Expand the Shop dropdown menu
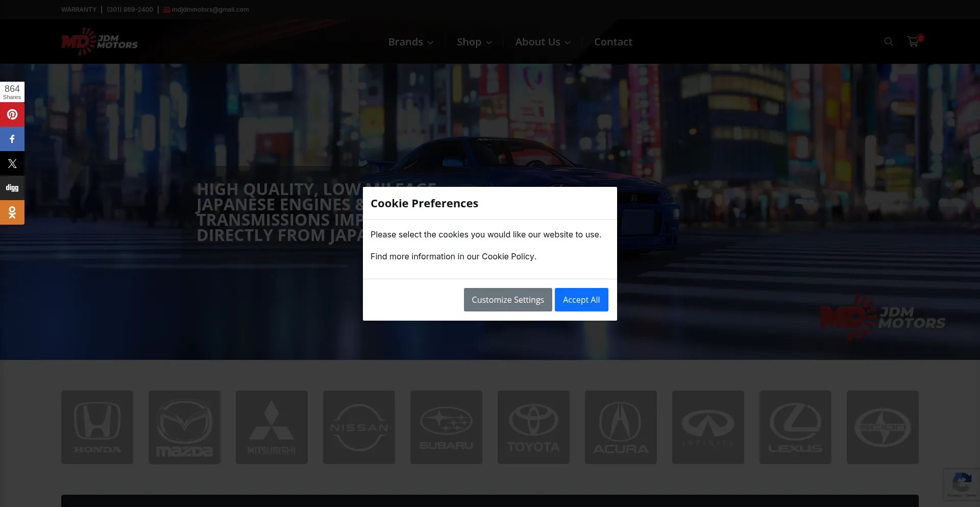Screen dimensions: 980x507 point(474,42)
